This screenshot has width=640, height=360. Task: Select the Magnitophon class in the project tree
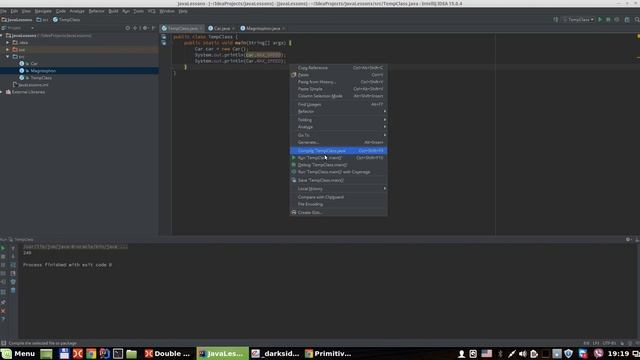[43, 71]
